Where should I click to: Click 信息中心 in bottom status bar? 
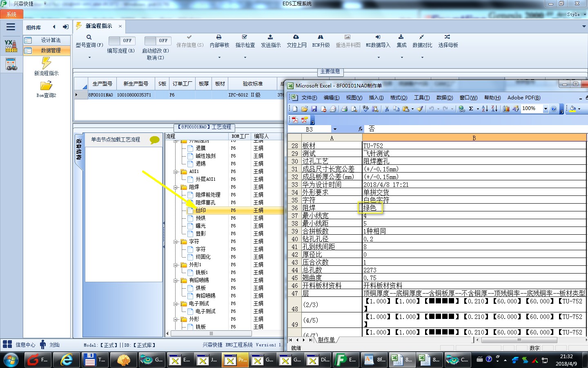[25, 345]
